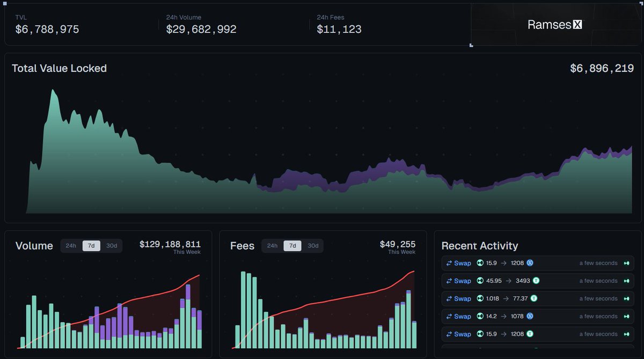Click the Ramses X logo

coord(555,24)
